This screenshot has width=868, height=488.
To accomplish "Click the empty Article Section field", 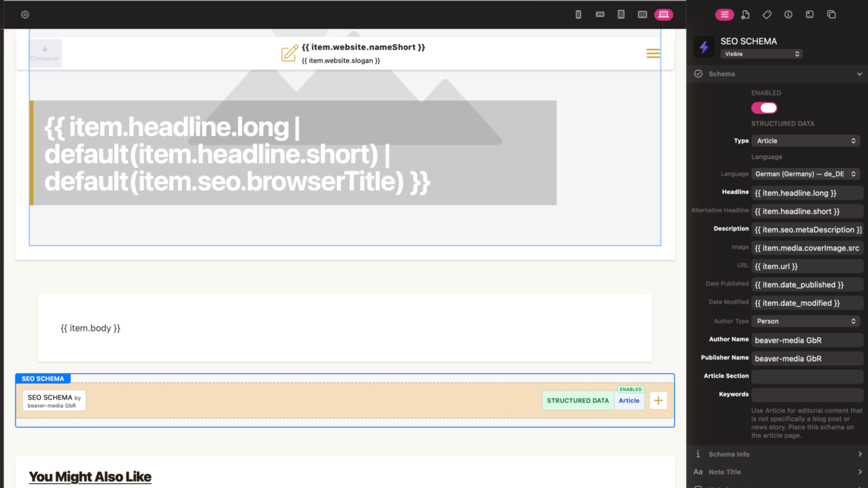I will [x=807, y=377].
